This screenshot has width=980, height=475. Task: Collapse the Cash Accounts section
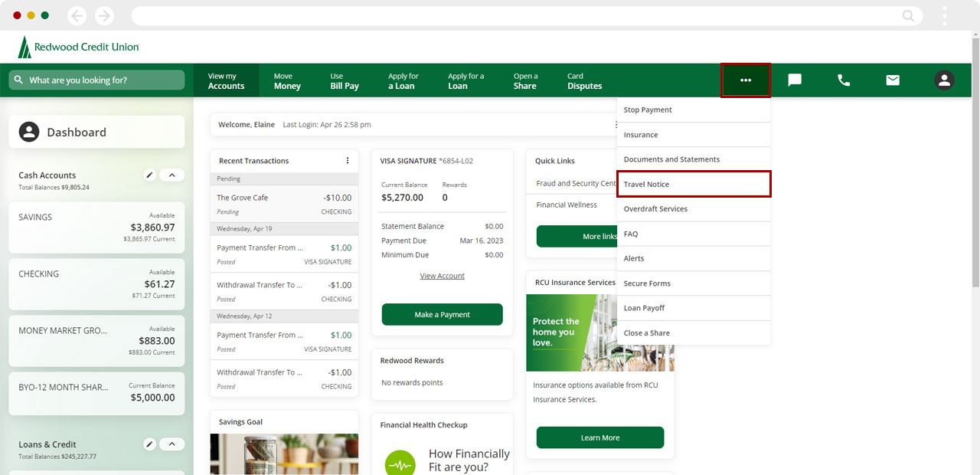(171, 175)
